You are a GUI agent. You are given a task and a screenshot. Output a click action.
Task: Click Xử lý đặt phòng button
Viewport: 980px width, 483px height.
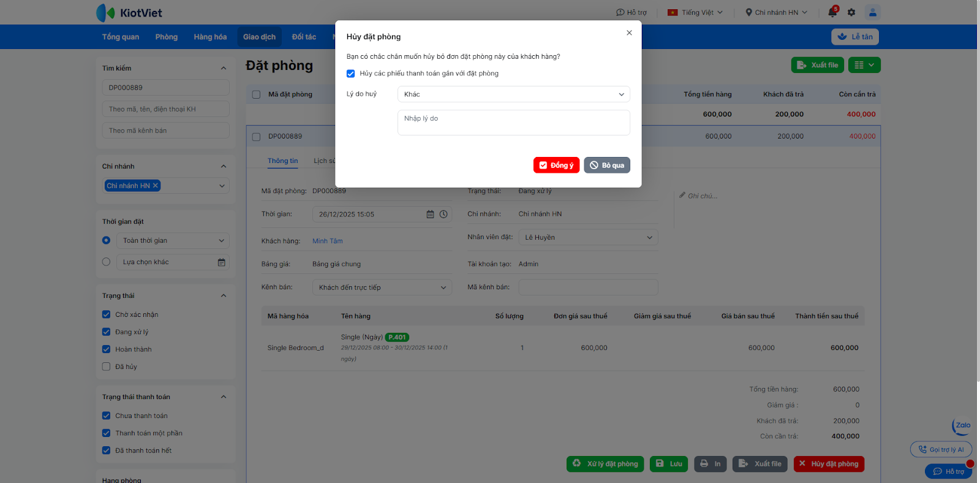[605, 464]
